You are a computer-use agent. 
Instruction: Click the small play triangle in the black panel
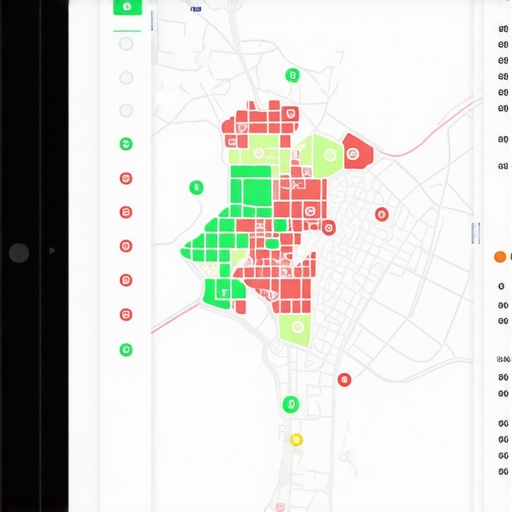(52, 250)
